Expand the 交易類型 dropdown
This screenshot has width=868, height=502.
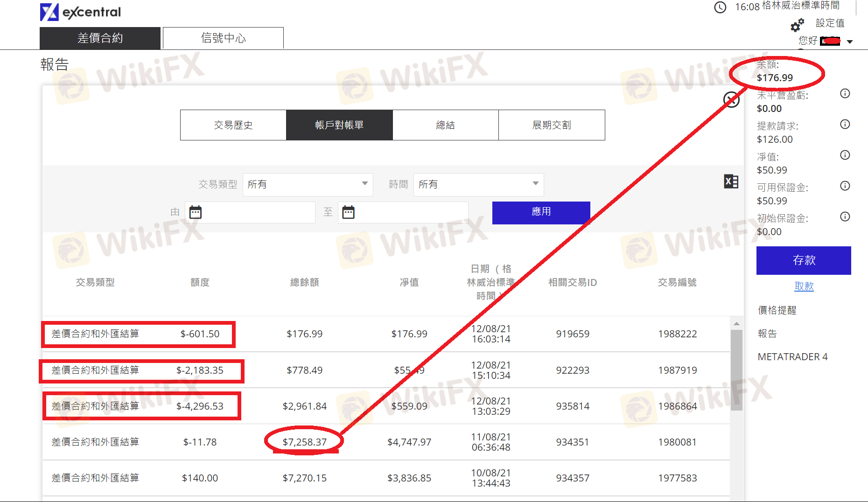click(x=308, y=184)
